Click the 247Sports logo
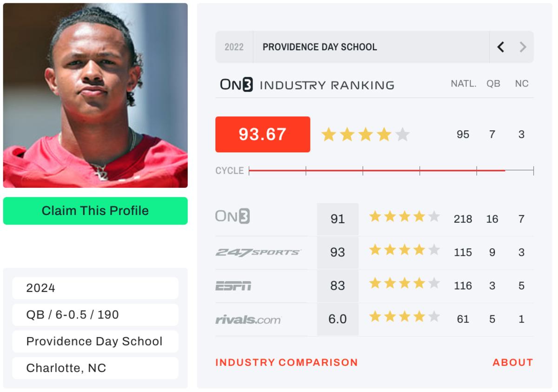558x392 pixels. pos(258,252)
